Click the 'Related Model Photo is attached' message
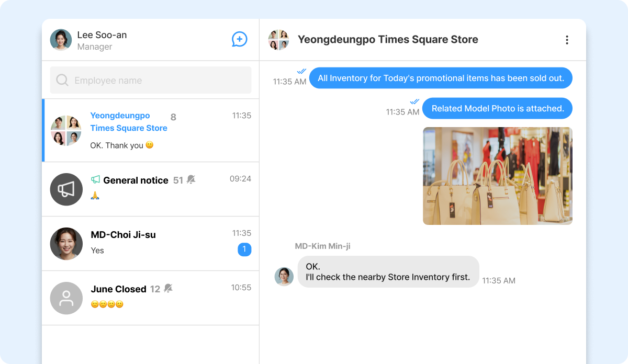Viewport: 628px width, 364px height. point(497,108)
